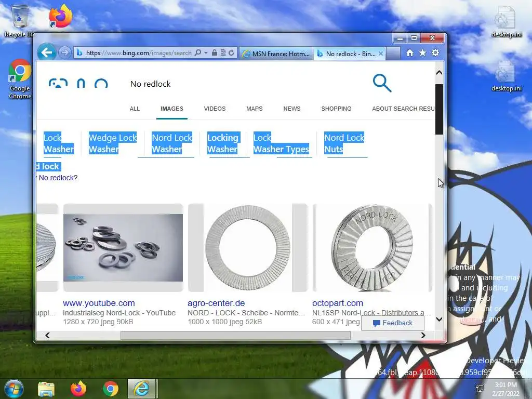532x399 pixels.
Task: Choose Wedge Lock Washer suggestion
Action: click(x=112, y=143)
